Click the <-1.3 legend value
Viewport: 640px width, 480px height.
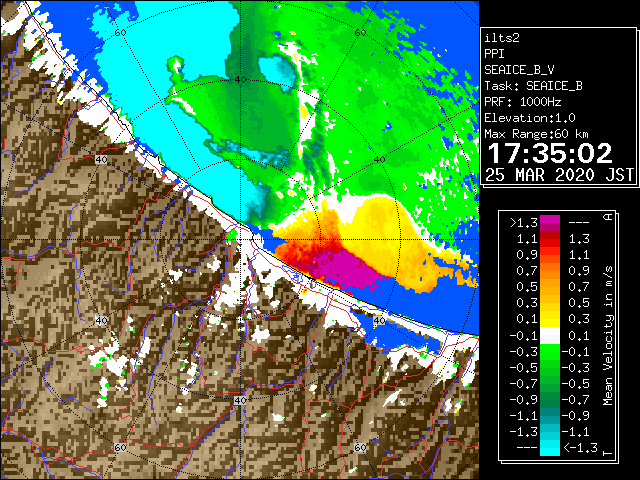click(x=580, y=447)
